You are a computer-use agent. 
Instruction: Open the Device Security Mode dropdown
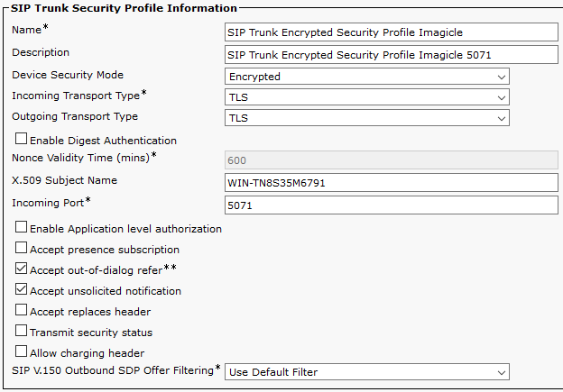(366, 77)
